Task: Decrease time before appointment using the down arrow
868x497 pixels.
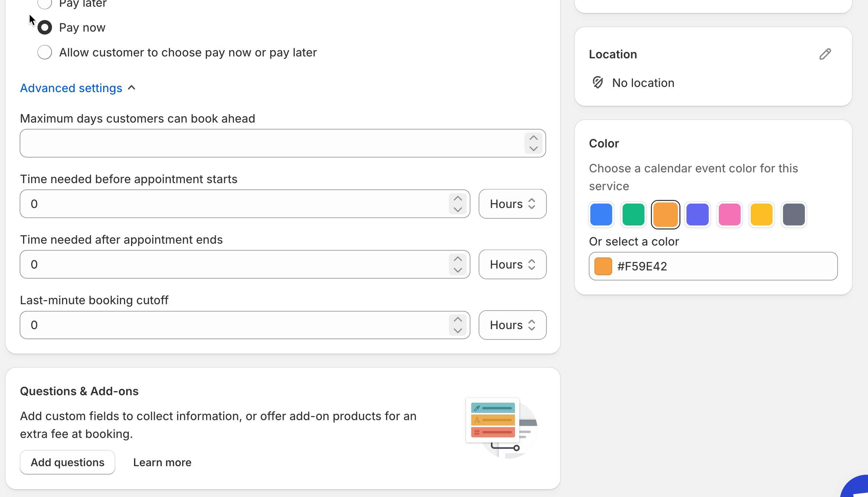Action: pos(458,209)
